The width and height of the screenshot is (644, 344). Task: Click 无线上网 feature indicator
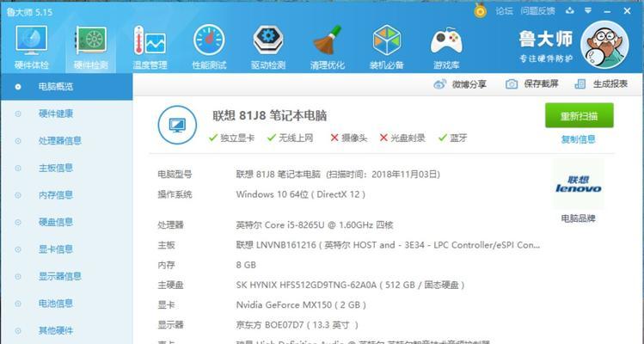pos(290,138)
